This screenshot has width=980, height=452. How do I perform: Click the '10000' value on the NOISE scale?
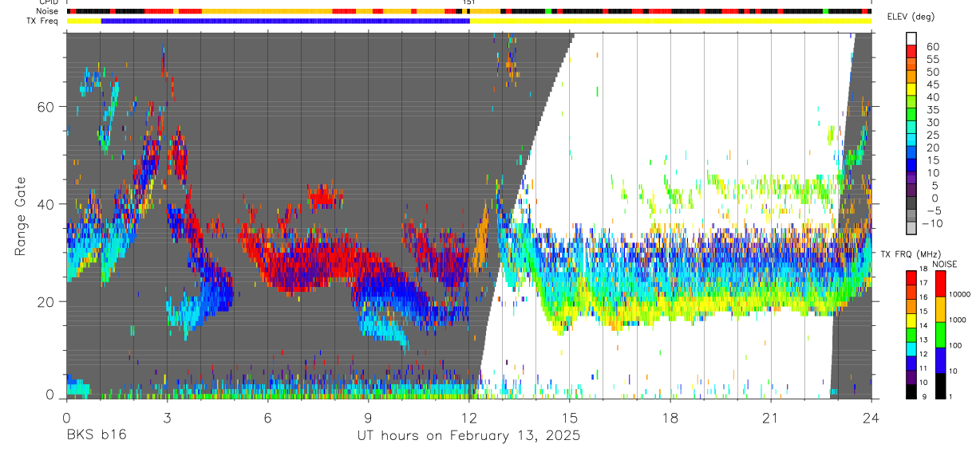(960, 293)
